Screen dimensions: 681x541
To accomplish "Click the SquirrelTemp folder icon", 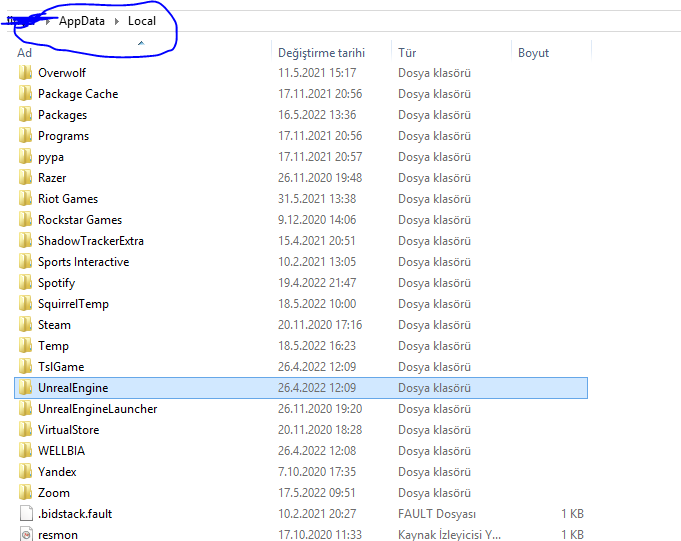I will point(26,303).
